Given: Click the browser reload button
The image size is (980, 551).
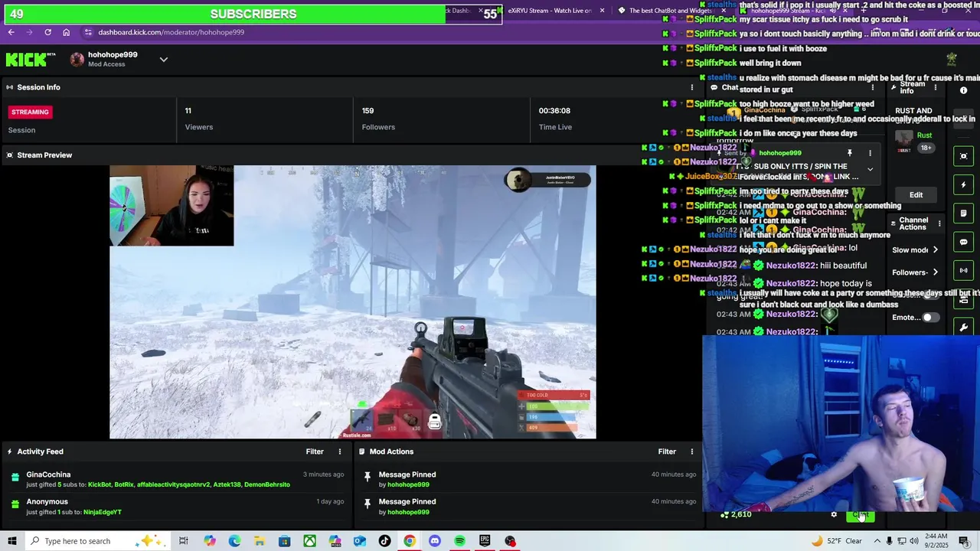Looking at the screenshot, I should (47, 32).
